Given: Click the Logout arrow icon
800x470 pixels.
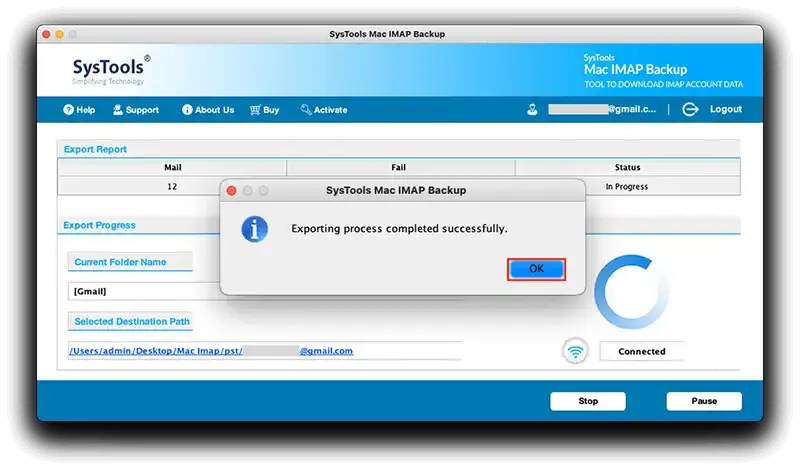Looking at the screenshot, I should point(690,109).
